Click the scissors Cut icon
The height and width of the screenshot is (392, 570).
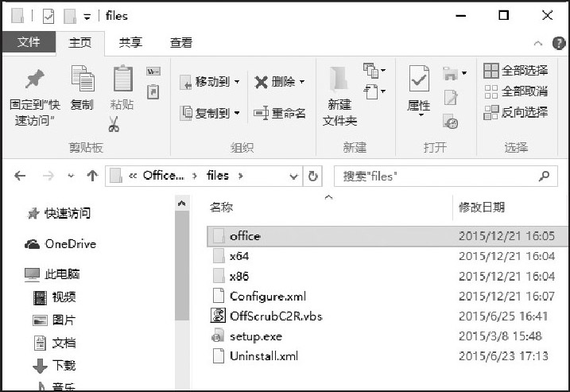(114, 124)
